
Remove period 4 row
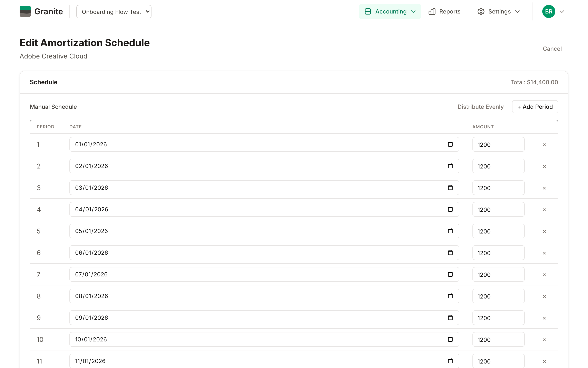[544, 210]
